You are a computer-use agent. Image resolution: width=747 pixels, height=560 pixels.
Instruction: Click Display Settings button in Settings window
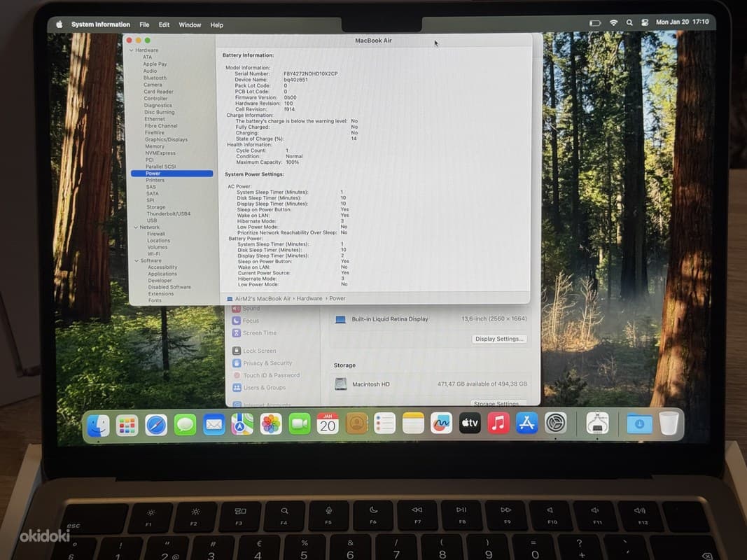click(x=499, y=339)
